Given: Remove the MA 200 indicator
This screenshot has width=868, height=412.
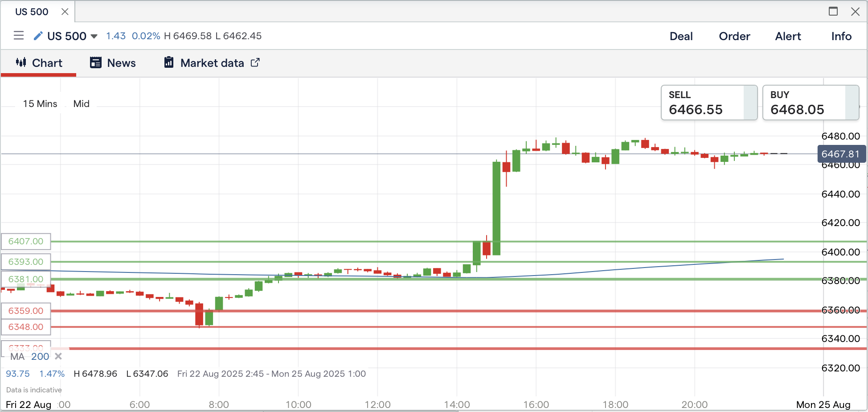Looking at the screenshot, I should click(x=58, y=356).
